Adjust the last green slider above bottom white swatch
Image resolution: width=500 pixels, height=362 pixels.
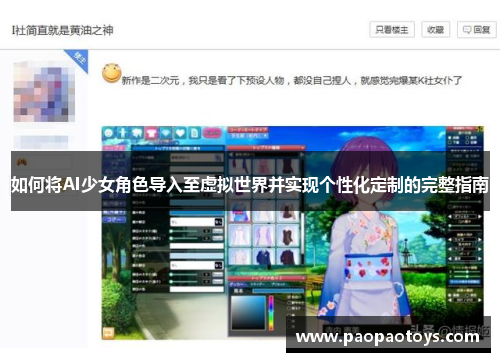click(x=185, y=282)
